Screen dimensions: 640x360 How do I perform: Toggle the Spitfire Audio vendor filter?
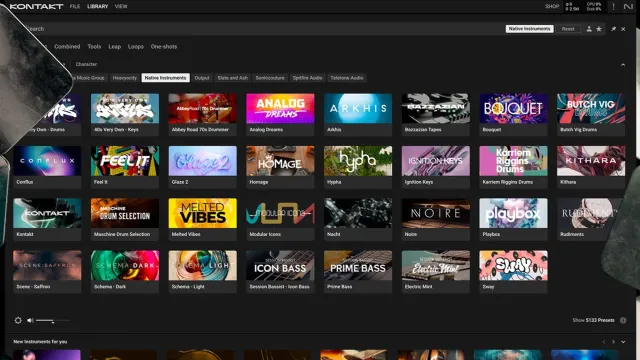307,78
